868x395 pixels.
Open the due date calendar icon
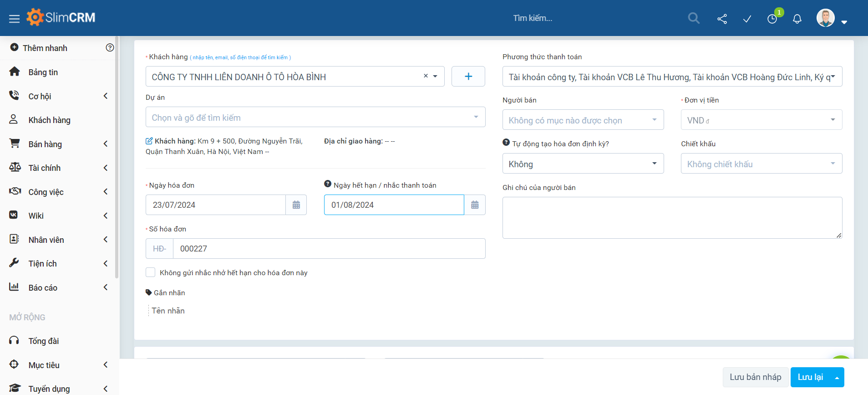475,205
